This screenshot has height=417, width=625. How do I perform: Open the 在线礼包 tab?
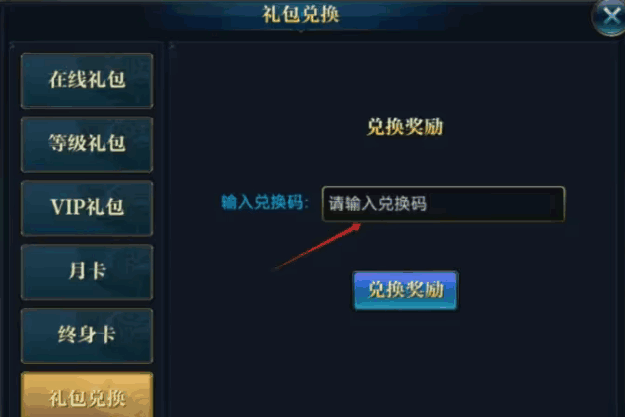tap(87, 81)
